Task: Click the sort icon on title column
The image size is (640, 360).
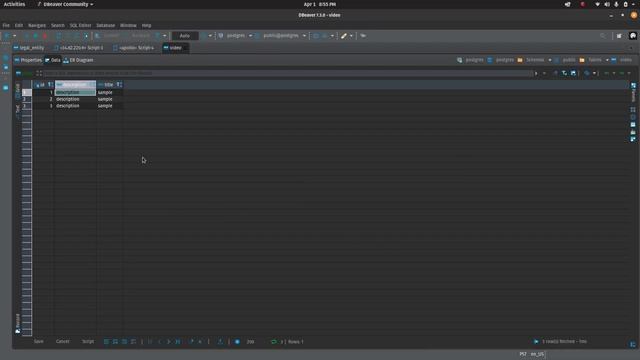Action: (119, 84)
